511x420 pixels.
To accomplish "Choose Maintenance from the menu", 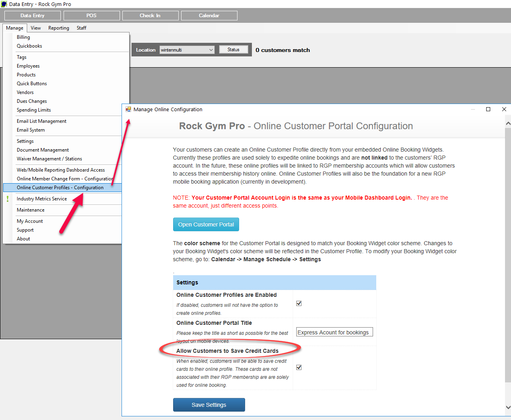I will 62,210.
